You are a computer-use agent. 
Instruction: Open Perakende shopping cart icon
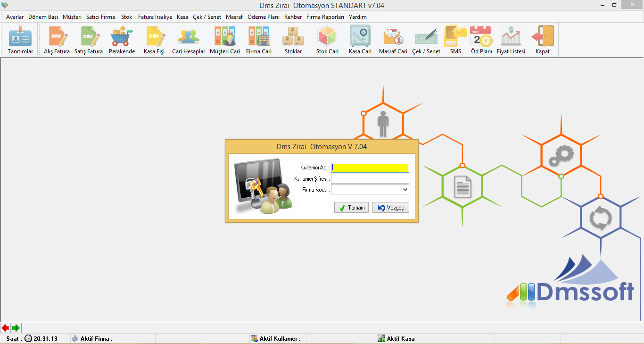122,37
